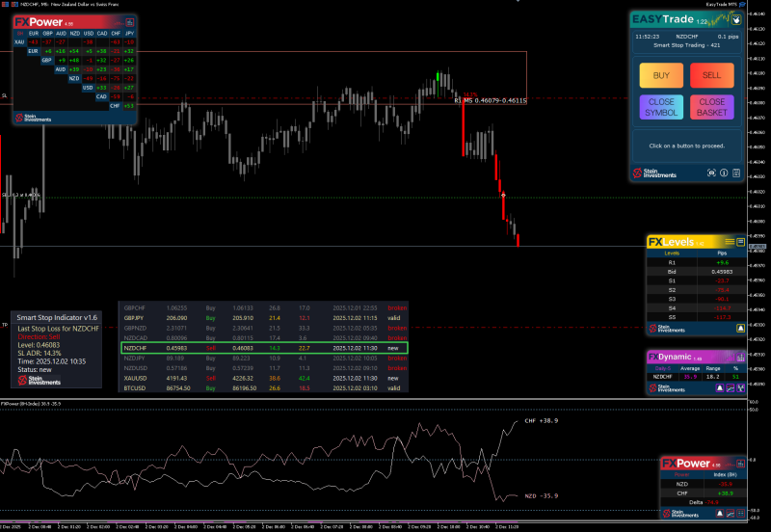
Task: Click the Bid 0.45983 row in FXLevels
Action: (697, 272)
